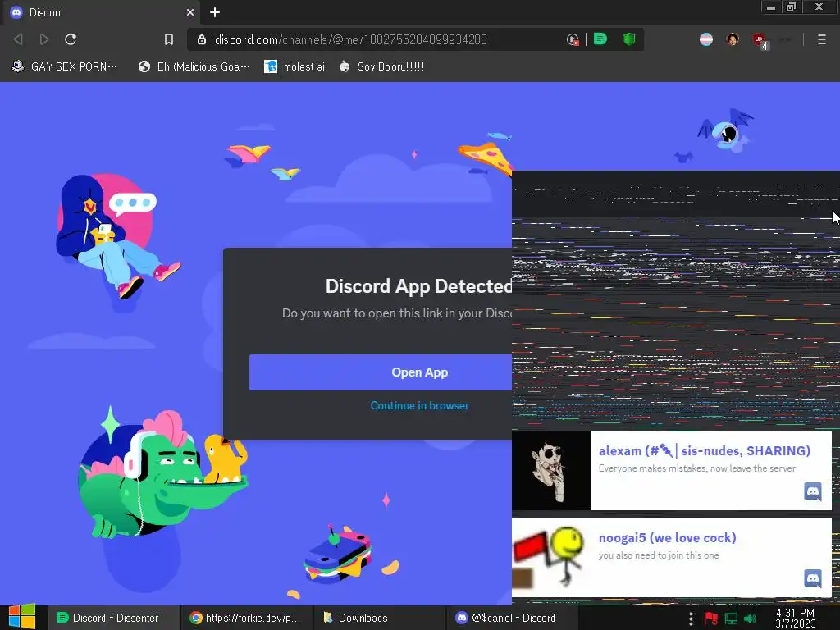Open the Downloads taskbar window
This screenshot has height=630, width=840.
click(379, 618)
